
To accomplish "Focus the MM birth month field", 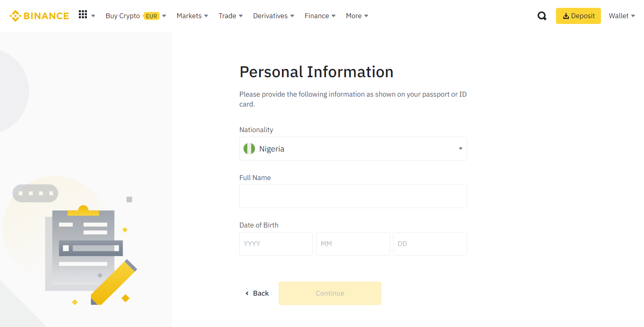I will pyautogui.click(x=353, y=244).
